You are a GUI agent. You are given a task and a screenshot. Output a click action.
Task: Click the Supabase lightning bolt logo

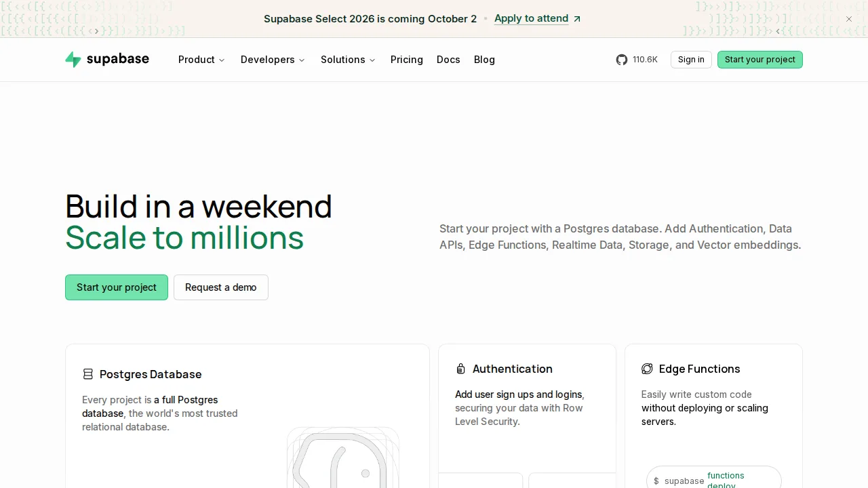tap(73, 60)
